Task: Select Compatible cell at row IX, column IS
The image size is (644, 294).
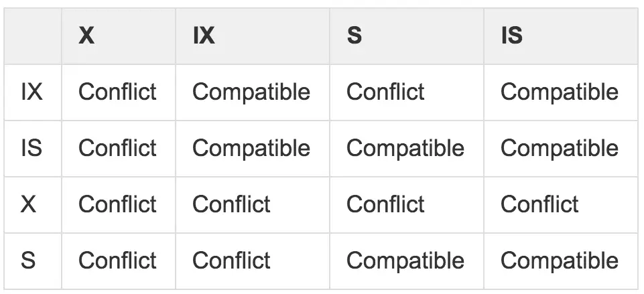Action: (560, 92)
